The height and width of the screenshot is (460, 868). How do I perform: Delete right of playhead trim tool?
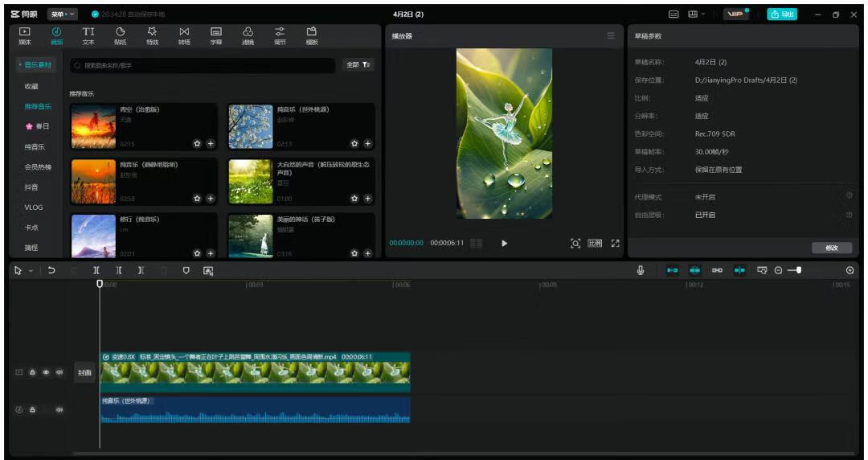tap(141, 270)
